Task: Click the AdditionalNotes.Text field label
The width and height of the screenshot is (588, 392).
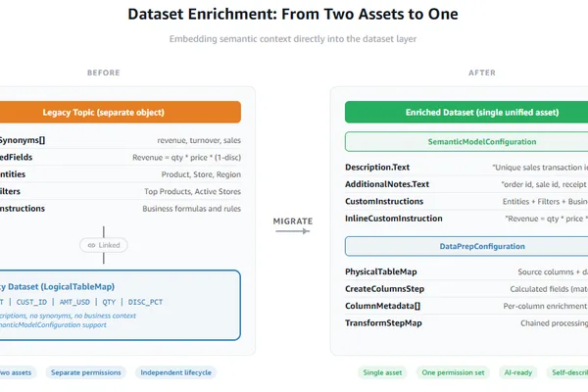Action: tap(387, 184)
